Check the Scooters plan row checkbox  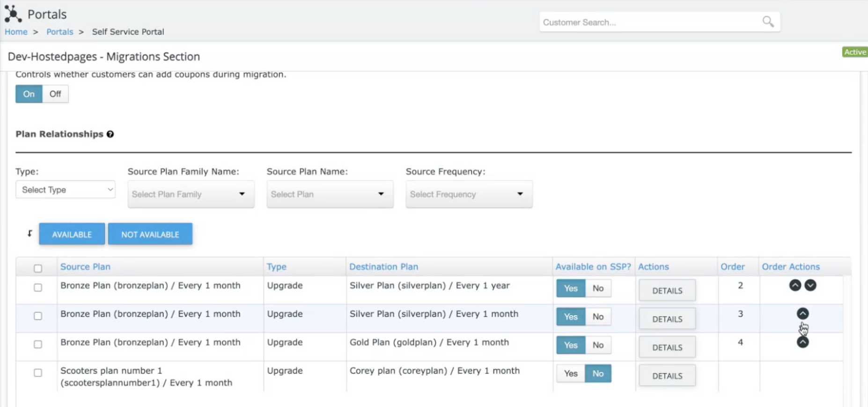pos(38,373)
